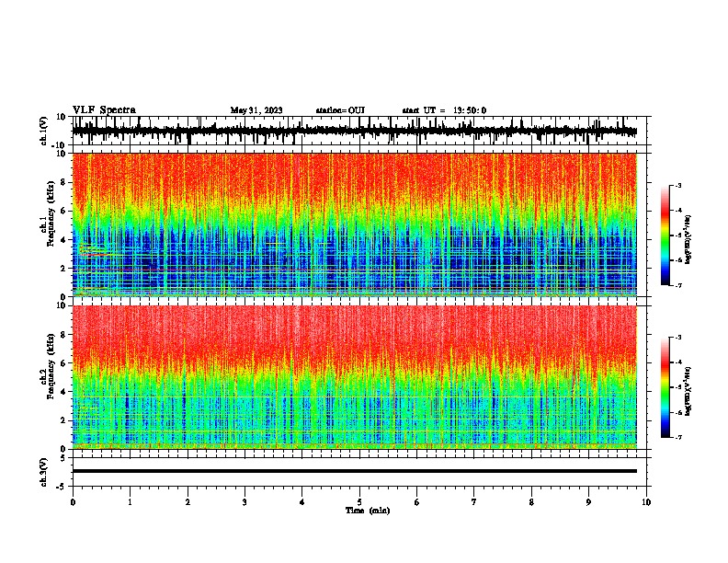Screen dimensions: 728x563
Task: Click the "ch.3(V)" y-axis label of the bottom panel
Action: click(x=44, y=472)
